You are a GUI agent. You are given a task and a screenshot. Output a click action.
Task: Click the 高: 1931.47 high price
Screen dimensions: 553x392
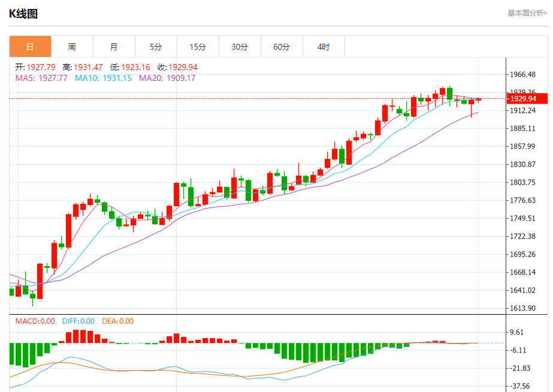point(83,67)
